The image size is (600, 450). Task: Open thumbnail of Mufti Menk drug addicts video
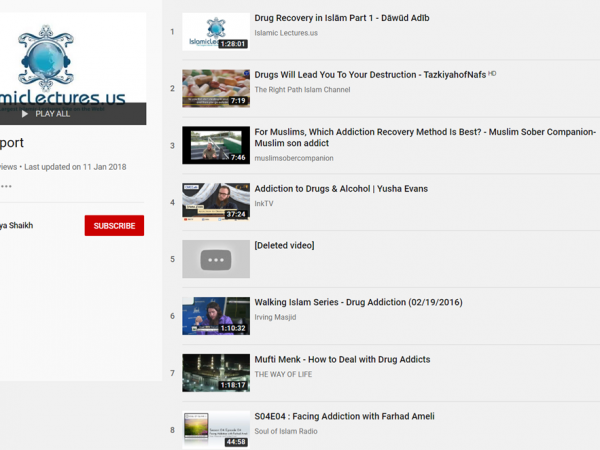point(216,373)
